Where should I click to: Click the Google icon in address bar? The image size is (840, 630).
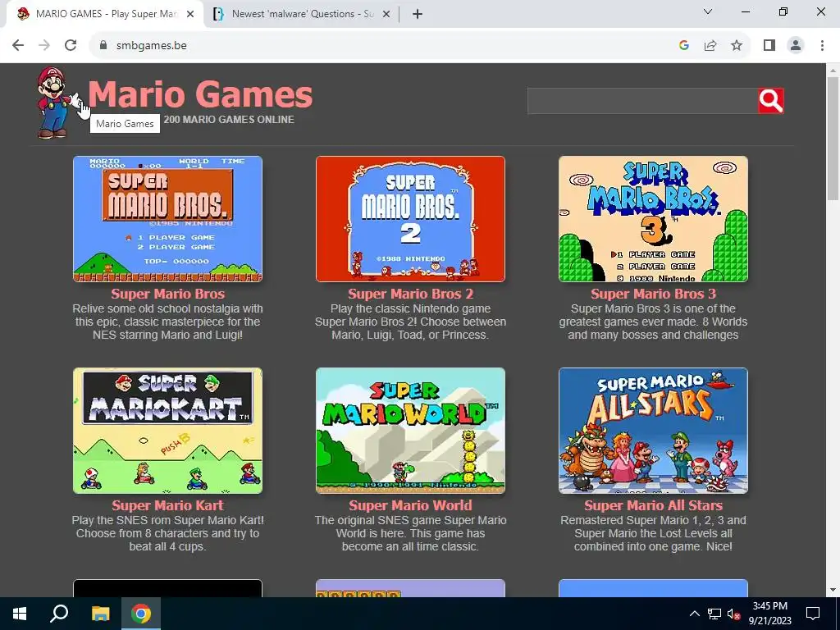[x=683, y=46]
